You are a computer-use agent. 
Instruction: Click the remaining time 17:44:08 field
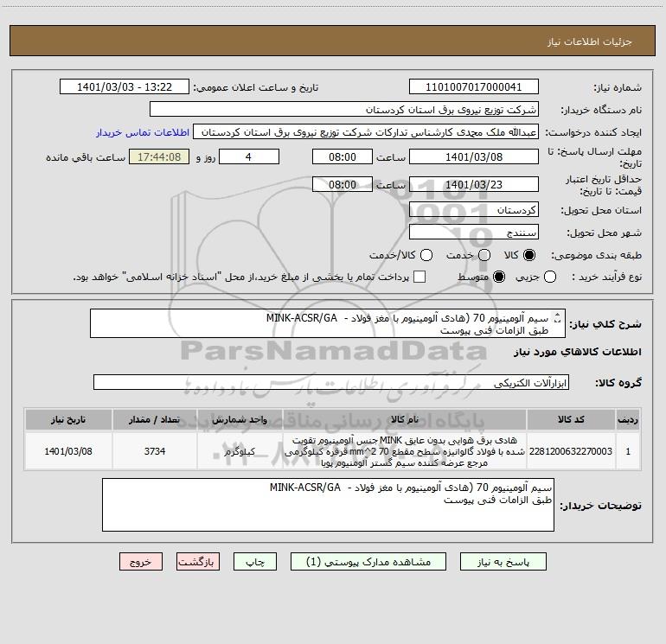[x=159, y=156]
